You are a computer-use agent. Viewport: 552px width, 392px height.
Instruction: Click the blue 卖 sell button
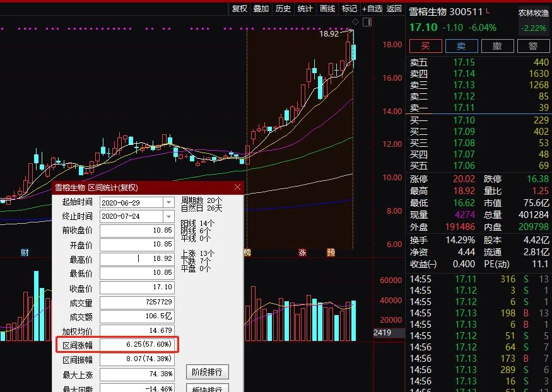point(461,46)
